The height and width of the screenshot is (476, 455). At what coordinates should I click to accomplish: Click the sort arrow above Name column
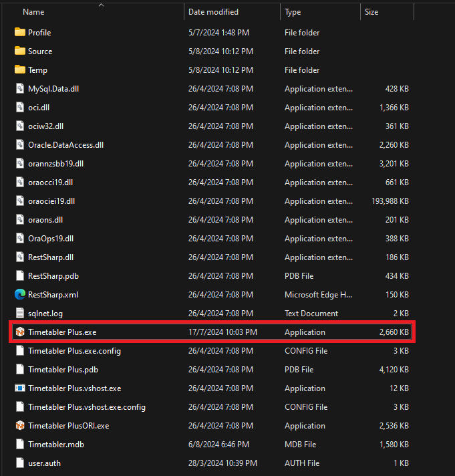tap(102, 5)
